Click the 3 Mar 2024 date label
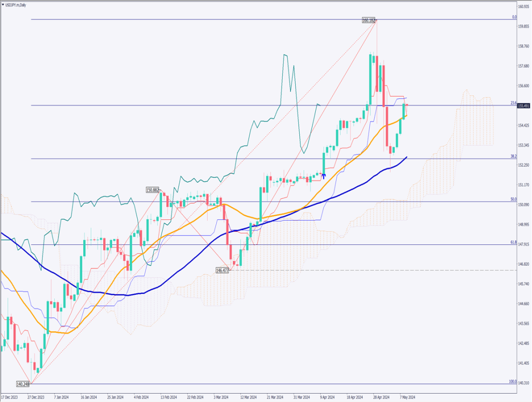532x402 pixels. (220, 396)
